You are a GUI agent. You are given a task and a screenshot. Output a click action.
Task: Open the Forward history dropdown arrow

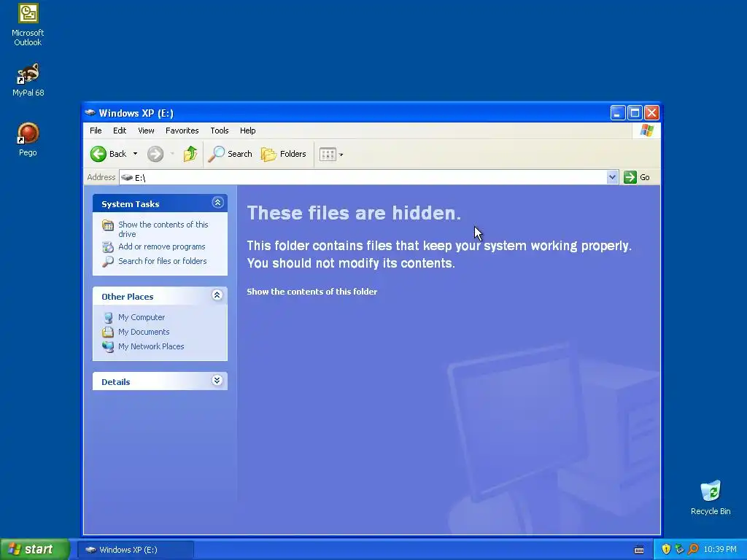click(x=172, y=154)
